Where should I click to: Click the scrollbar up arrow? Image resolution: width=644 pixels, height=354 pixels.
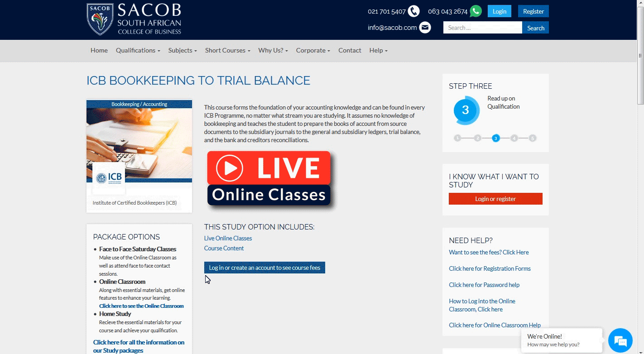click(640, 3)
